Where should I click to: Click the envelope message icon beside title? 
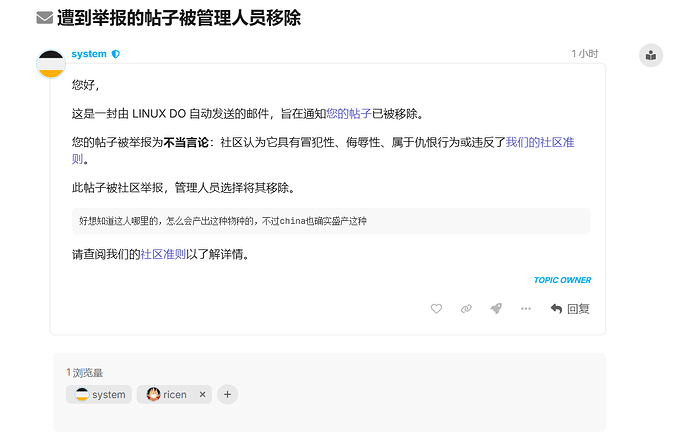point(44,18)
